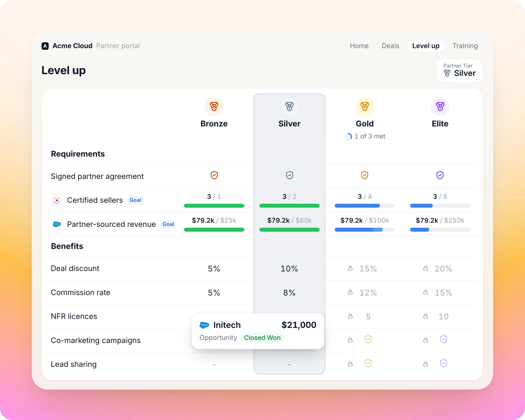Click the 'Partner portal' header text
This screenshot has width=525, height=420.
pyautogui.click(x=118, y=46)
